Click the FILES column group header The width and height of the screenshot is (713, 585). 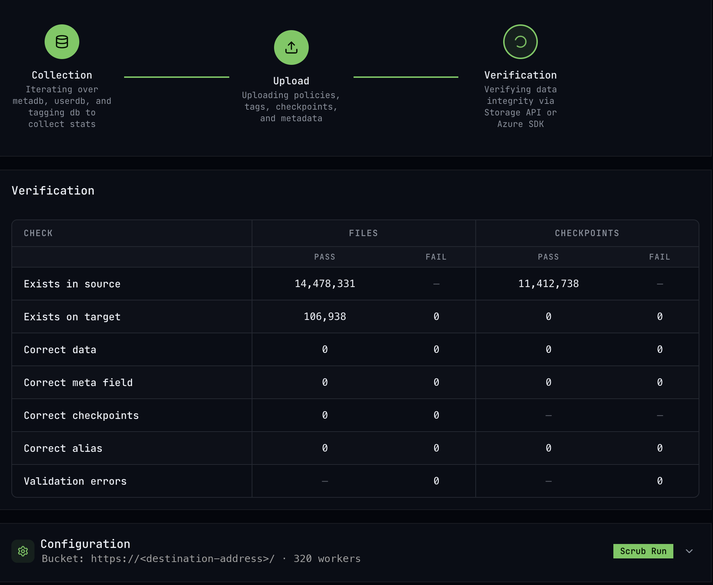click(363, 233)
